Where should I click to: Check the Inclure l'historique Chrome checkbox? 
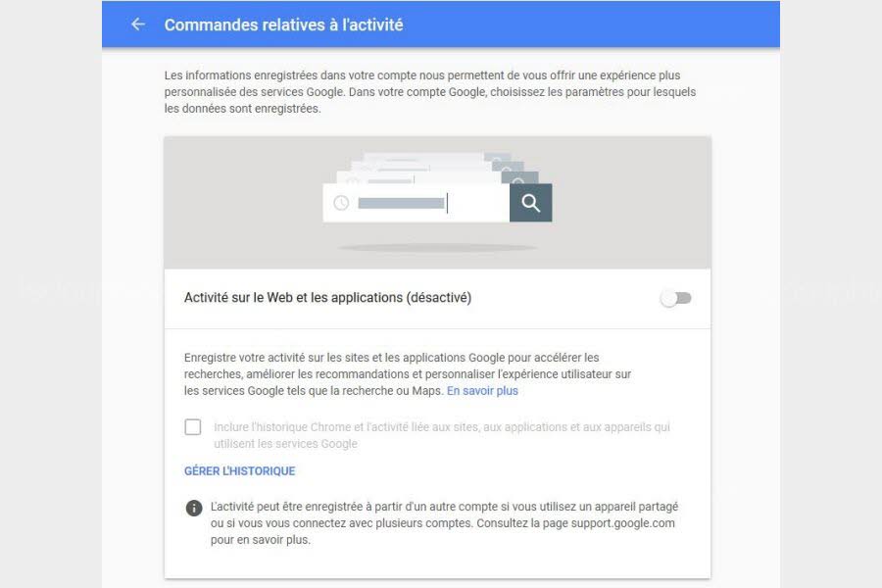192,427
